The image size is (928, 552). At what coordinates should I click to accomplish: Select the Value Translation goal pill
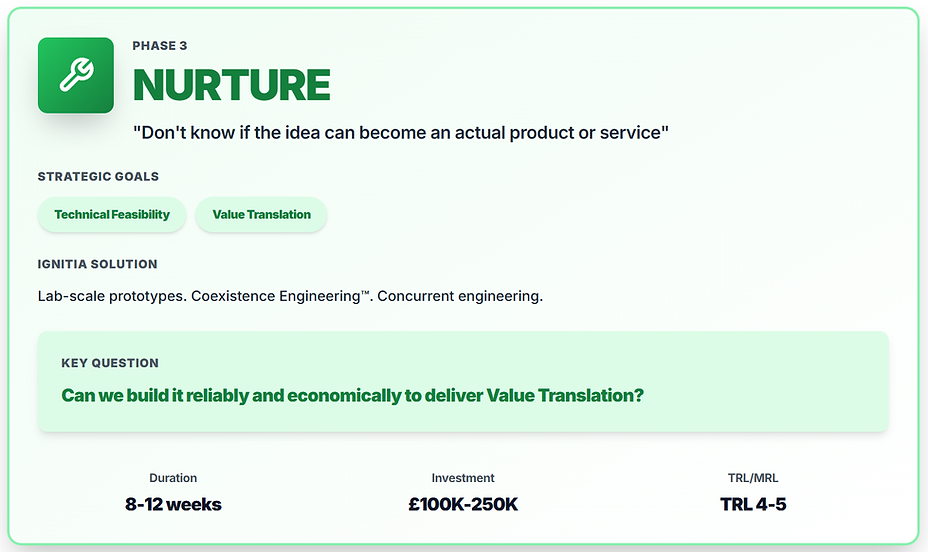point(261,214)
